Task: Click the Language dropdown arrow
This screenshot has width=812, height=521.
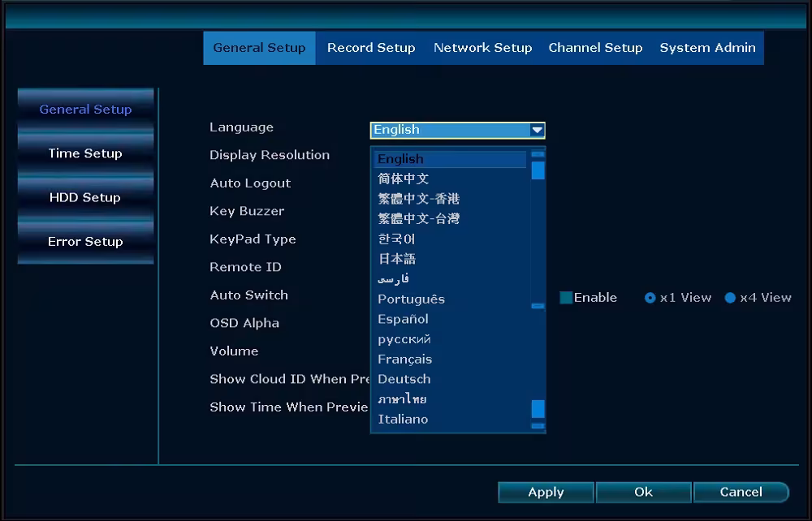Action: 537,131
